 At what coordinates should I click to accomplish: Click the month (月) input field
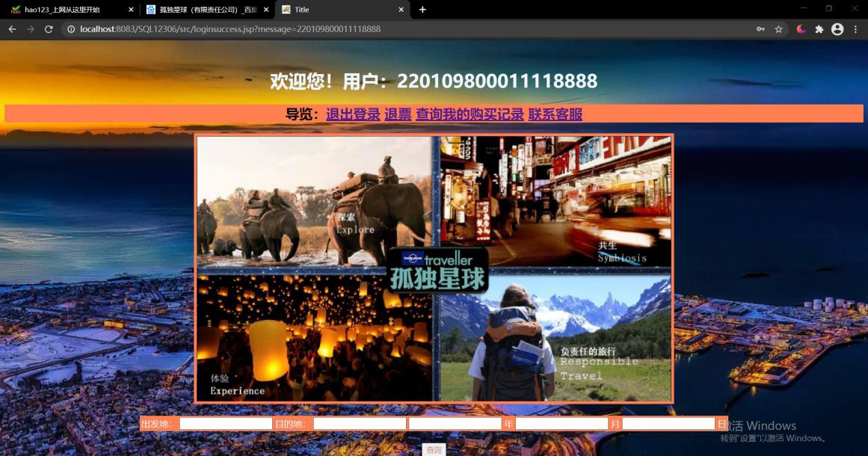pyautogui.click(x=562, y=424)
